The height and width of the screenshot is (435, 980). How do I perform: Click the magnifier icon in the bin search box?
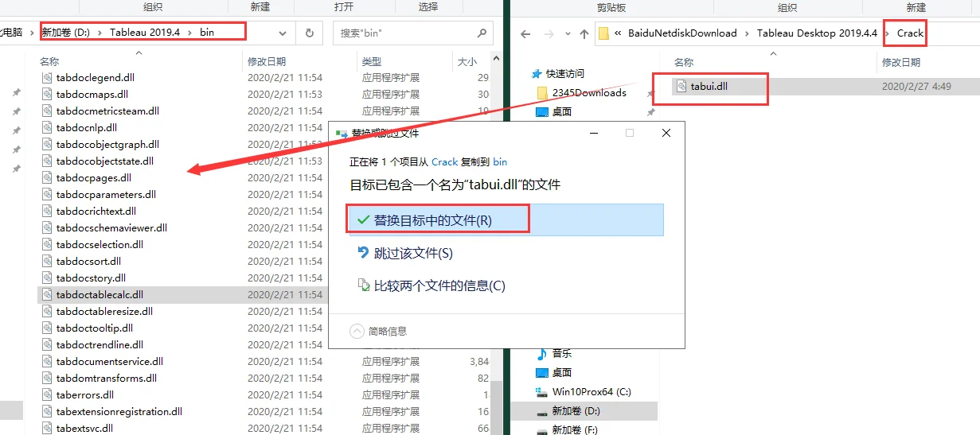(x=482, y=33)
